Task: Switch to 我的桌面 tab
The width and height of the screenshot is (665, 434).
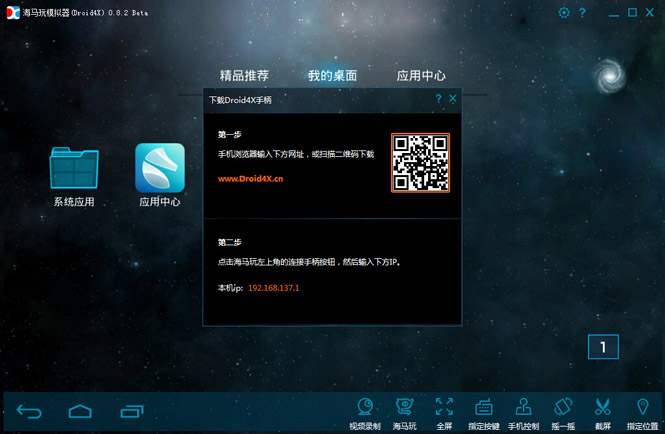Action: coord(332,76)
